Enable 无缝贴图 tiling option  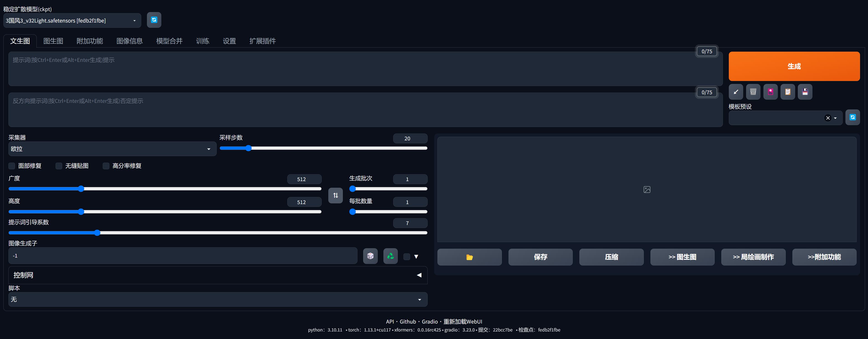click(x=59, y=166)
